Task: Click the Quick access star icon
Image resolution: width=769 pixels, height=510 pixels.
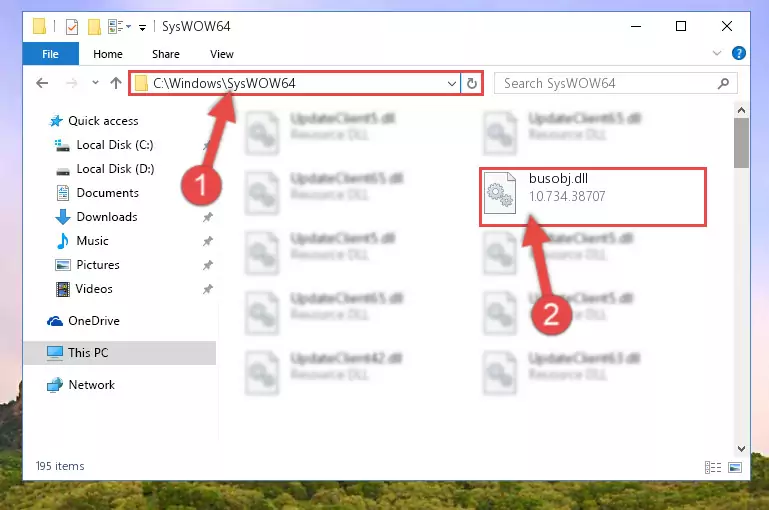Action: (x=56, y=121)
